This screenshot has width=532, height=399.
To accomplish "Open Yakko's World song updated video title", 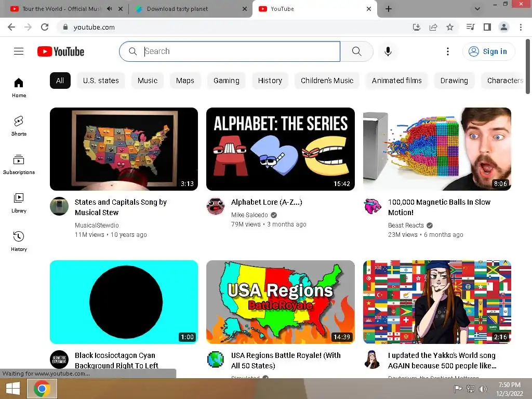I will [x=442, y=361].
